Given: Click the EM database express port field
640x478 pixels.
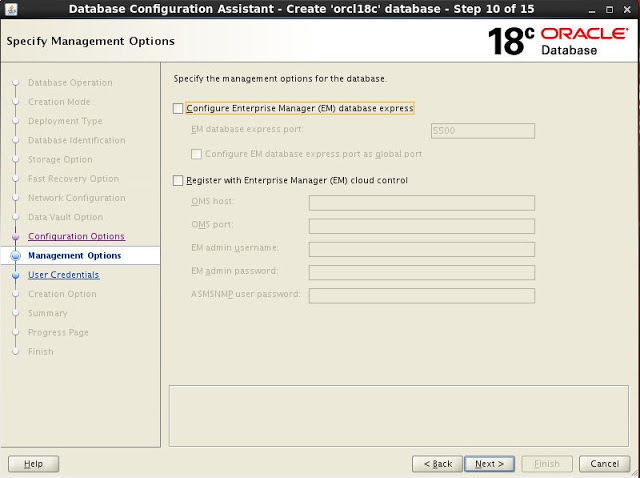Looking at the screenshot, I should [x=482, y=131].
